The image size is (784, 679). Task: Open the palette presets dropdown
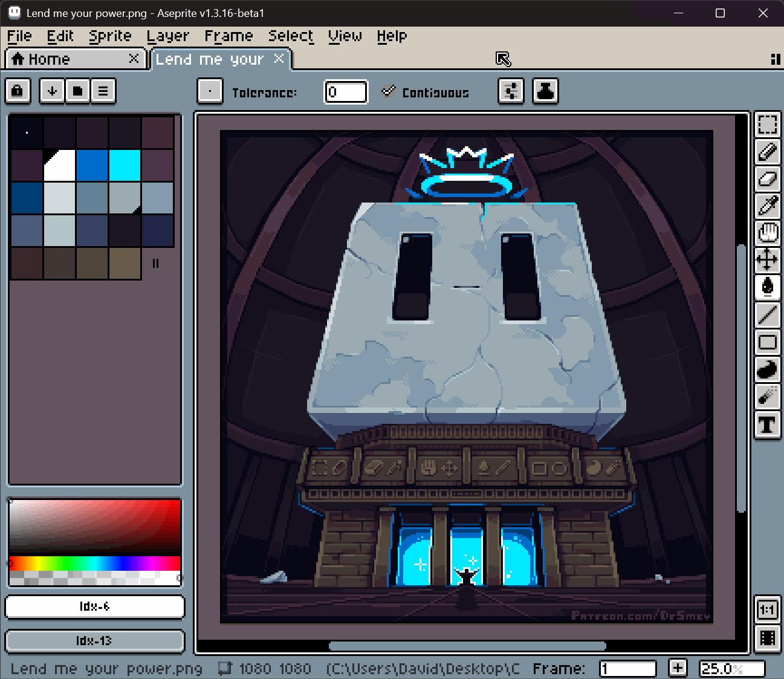click(x=77, y=91)
